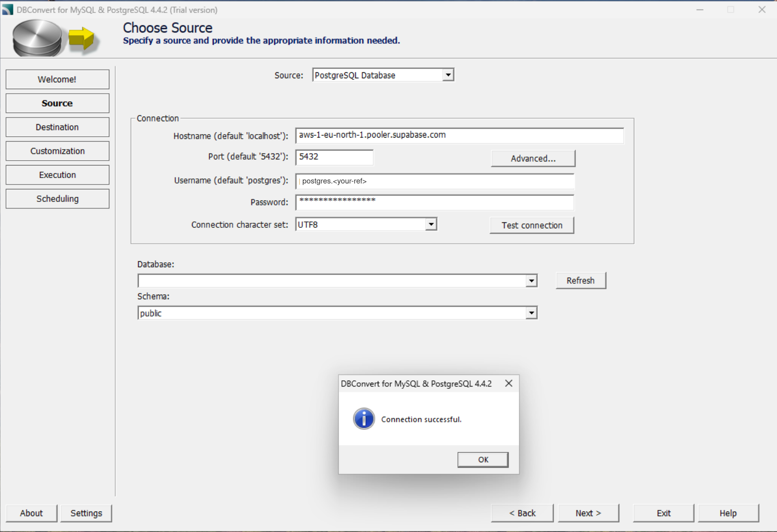Click the 'Port (default '5432'):' label
The width and height of the screenshot is (777, 532).
point(249,157)
